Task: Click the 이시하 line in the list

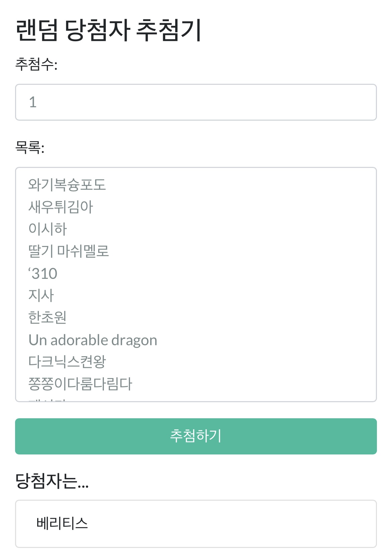Action: coord(48,229)
